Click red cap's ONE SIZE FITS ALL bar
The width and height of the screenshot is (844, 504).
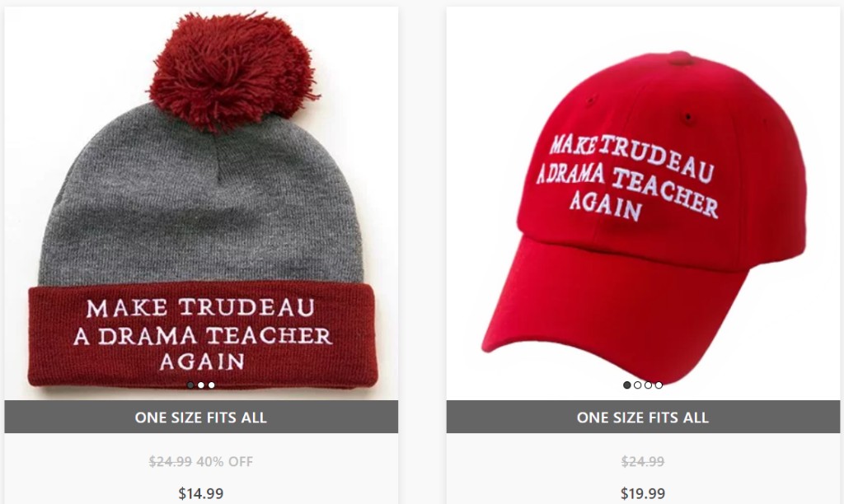(x=643, y=417)
